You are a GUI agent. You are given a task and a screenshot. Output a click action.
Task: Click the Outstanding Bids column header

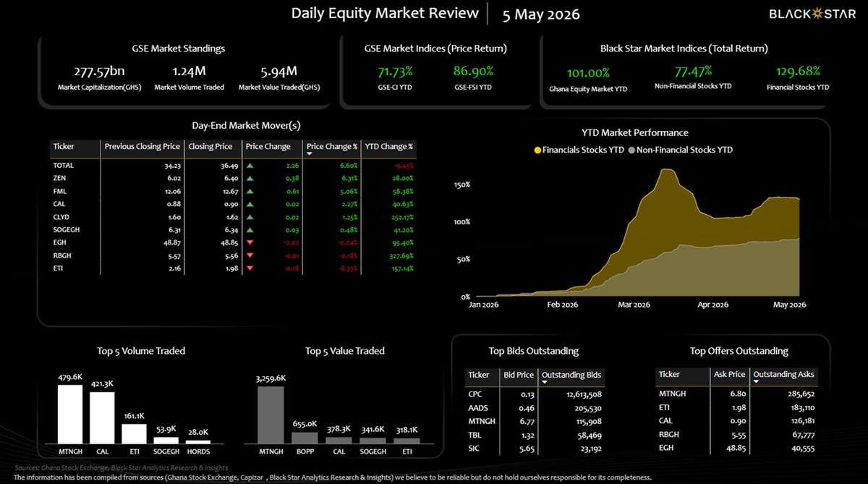(x=571, y=375)
